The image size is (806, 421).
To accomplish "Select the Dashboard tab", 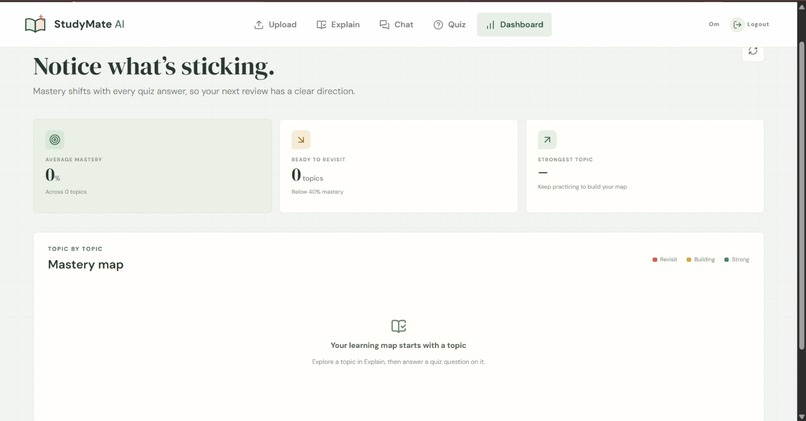I will coord(514,25).
